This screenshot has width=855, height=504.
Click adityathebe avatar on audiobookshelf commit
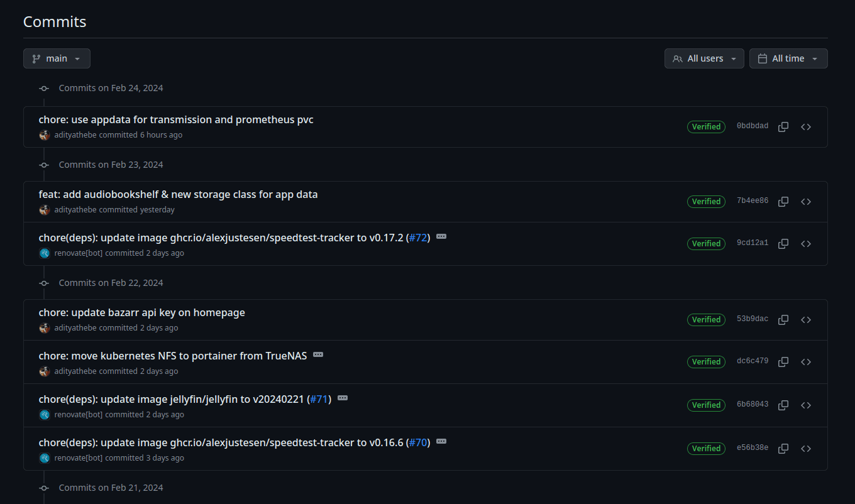pos(45,210)
